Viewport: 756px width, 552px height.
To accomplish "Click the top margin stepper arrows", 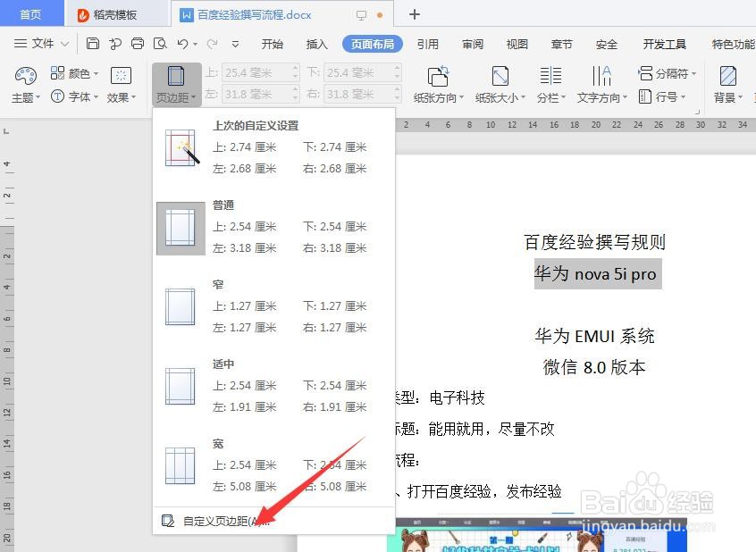I will (x=296, y=73).
